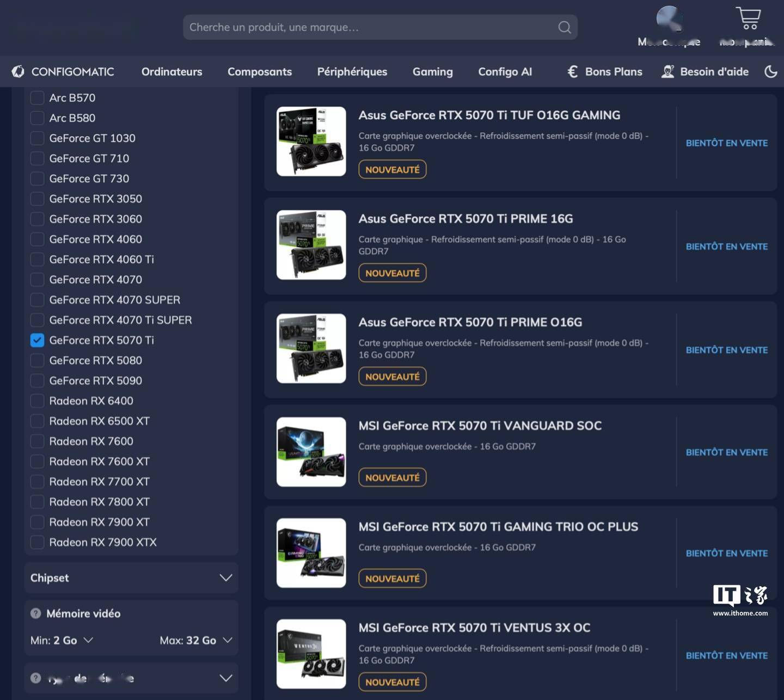784x700 pixels.
Task: Open the Max 32 Go memory dropdown
Action: coord(196,640)
